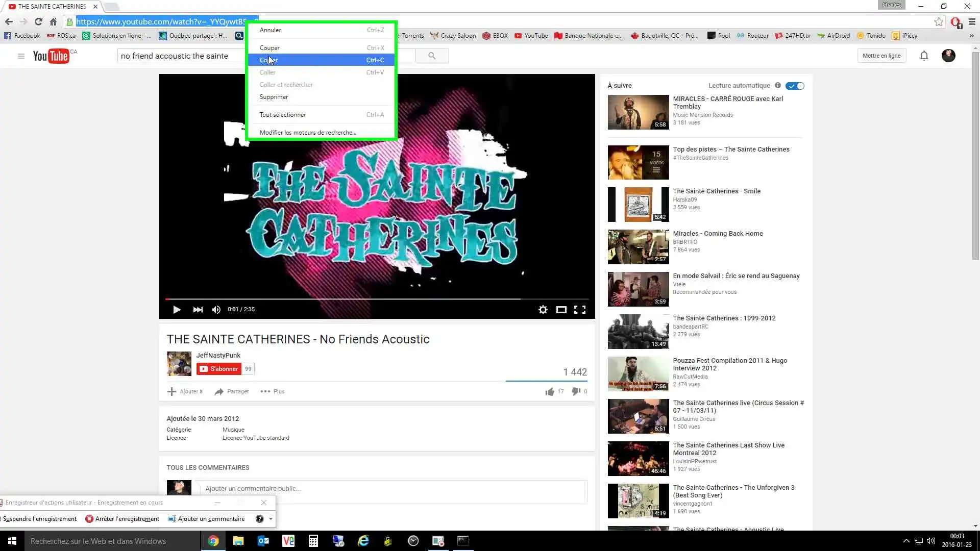980x551 pixels.
Task: Mute the video volume
Action: 216,310
